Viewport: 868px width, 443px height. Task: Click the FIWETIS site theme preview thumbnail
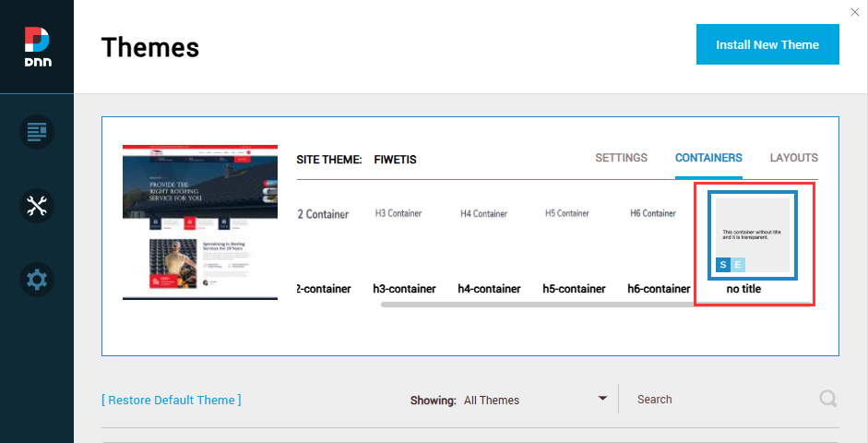click(x=200, y=222)
